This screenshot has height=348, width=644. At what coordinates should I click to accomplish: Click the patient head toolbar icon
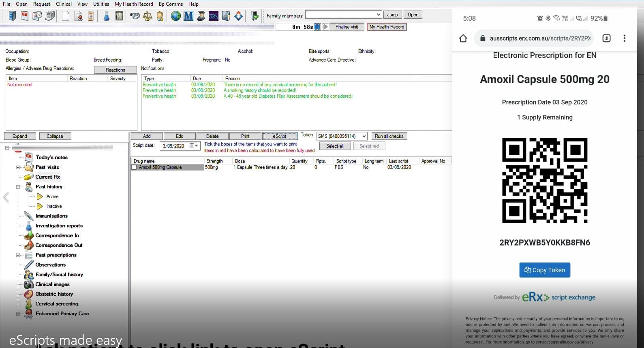pos(160,16)
